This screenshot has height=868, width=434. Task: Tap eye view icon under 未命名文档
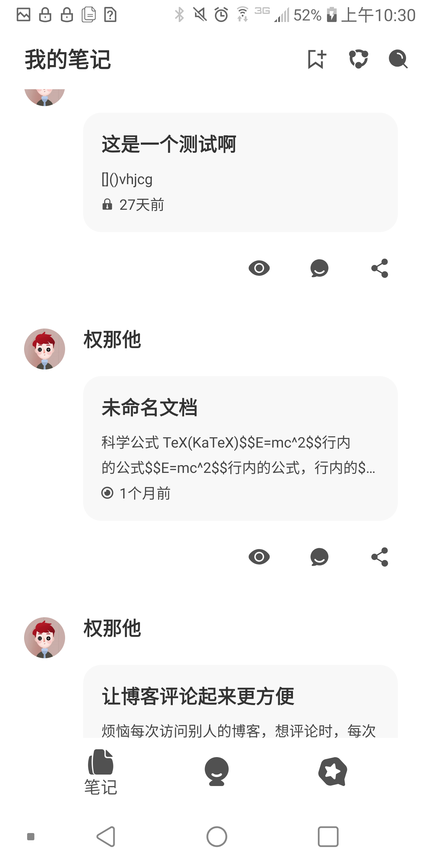(x=259, y=557)
